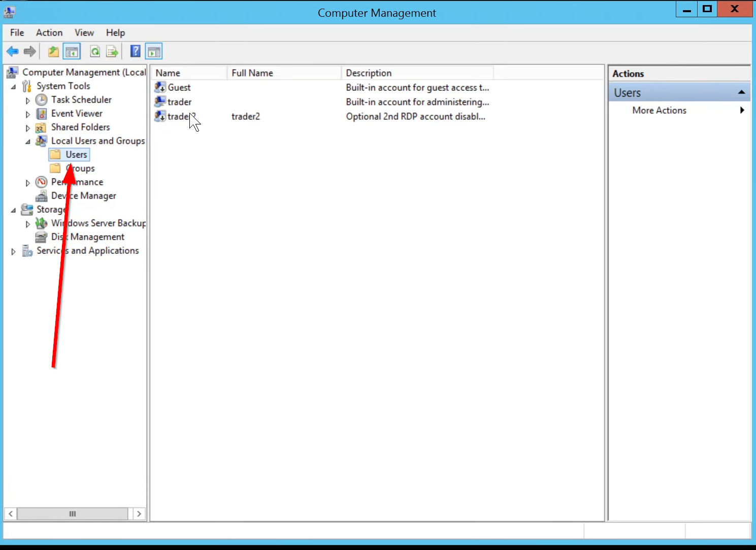This screenshot has width=756, height=550.
Task: Open the View menu
Action: (84, 33)
